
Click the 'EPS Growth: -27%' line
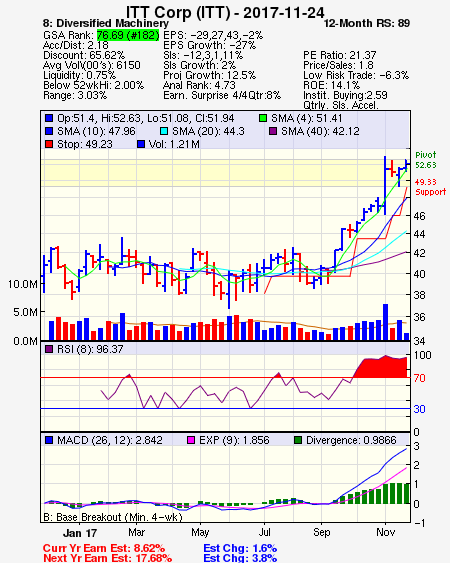tap(209, 45)
